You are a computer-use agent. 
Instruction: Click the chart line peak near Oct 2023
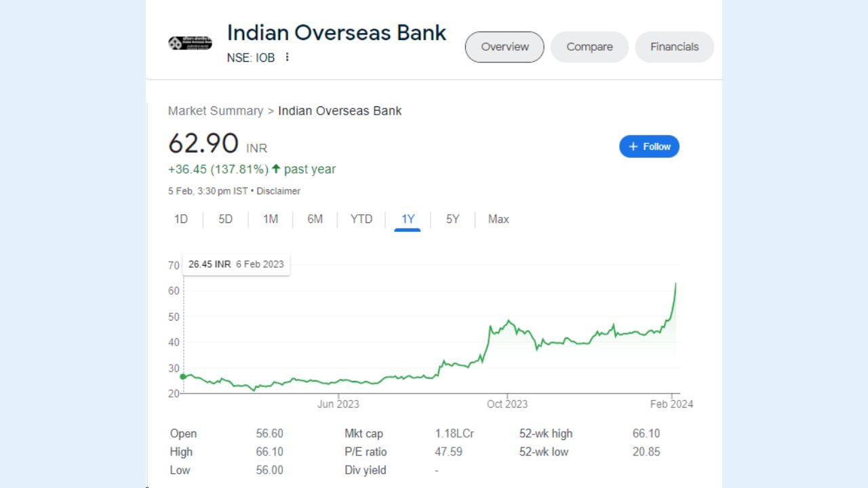[508, 321]
